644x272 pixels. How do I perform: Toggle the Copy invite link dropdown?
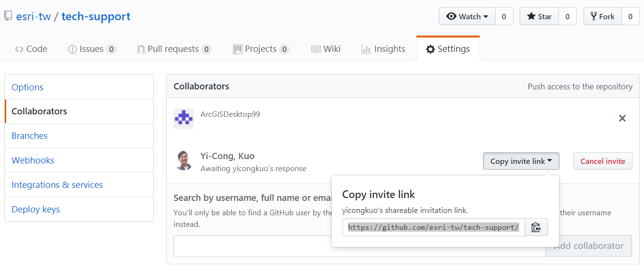(521, 161)
